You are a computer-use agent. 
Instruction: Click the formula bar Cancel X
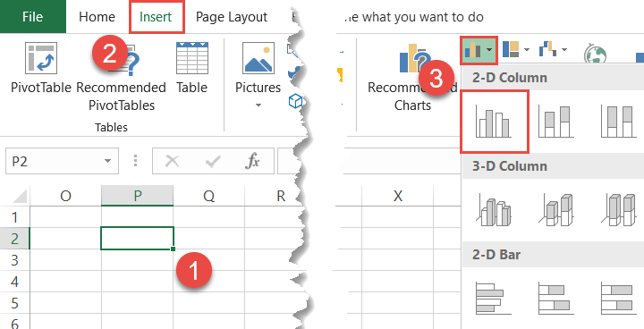click(x=172, y=162)
